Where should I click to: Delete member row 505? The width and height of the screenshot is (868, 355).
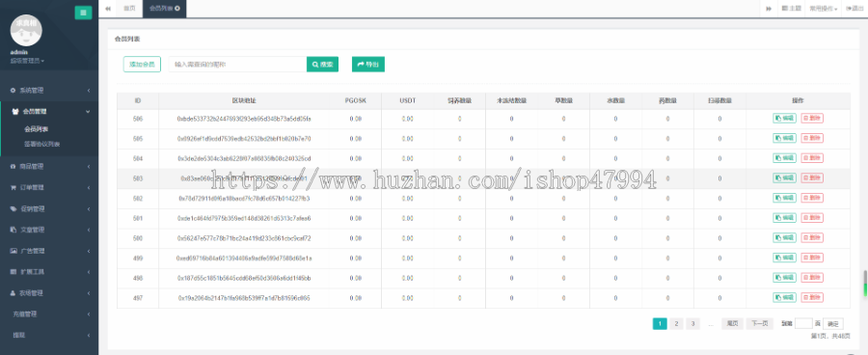coord(812,138)
